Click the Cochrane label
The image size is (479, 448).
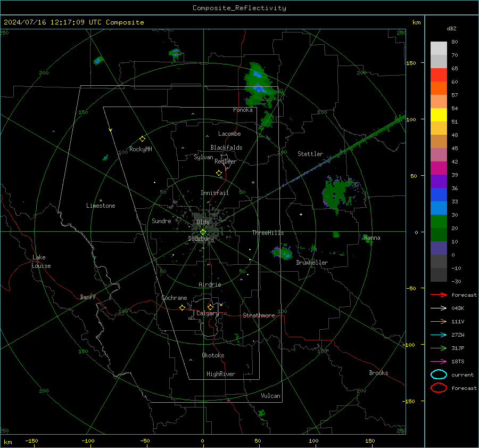[x=174, y=298]
